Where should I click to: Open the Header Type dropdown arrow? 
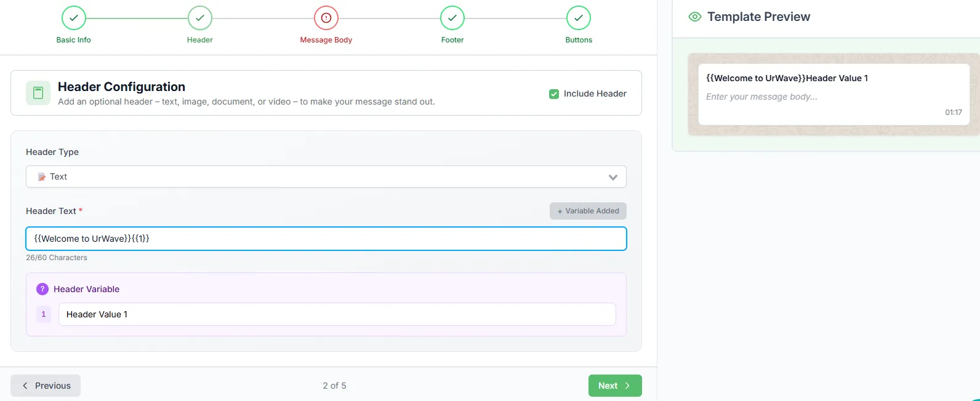tap(612, 177)
